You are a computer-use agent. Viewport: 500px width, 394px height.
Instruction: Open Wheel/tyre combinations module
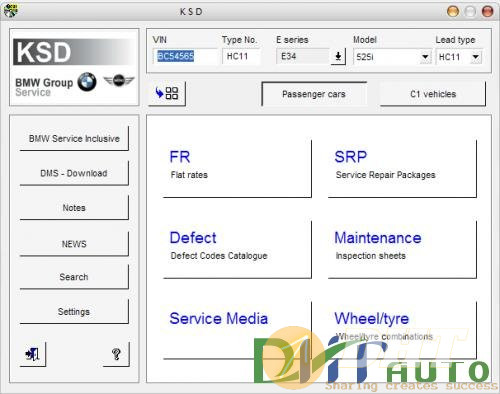pos(402,330)
